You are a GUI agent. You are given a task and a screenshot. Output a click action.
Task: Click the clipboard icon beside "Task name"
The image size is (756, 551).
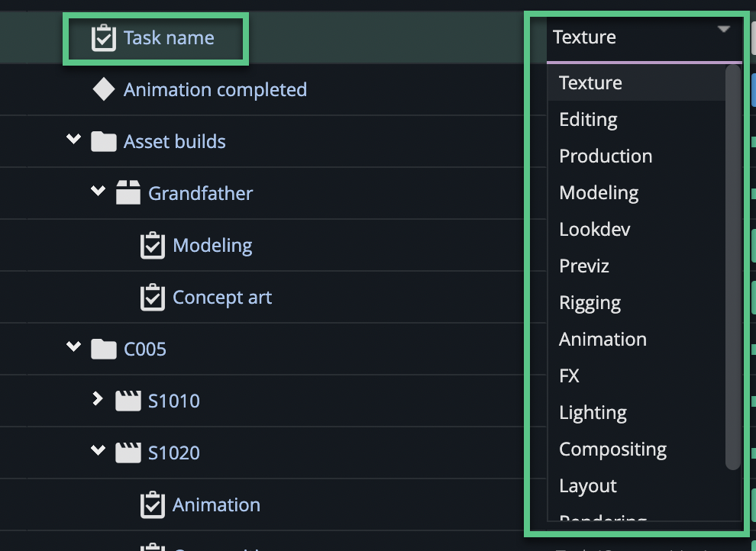[x=107, y=37]
